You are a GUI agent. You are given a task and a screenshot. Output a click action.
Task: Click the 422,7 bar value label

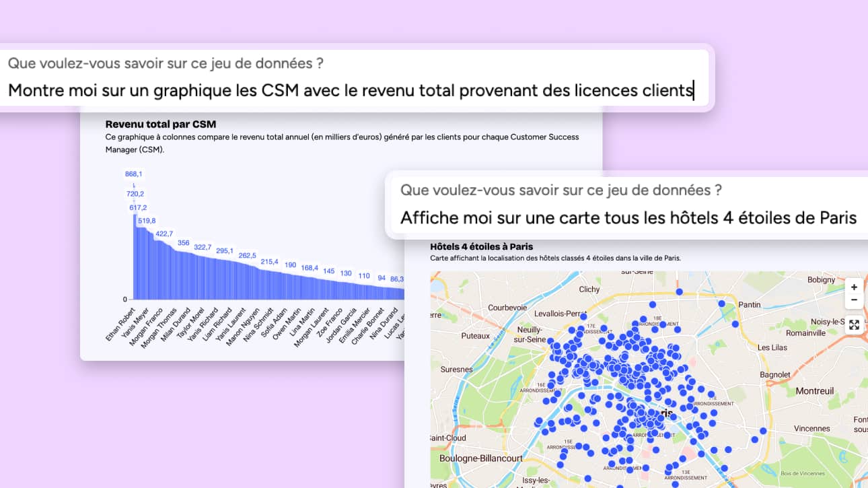coord(165,234)
